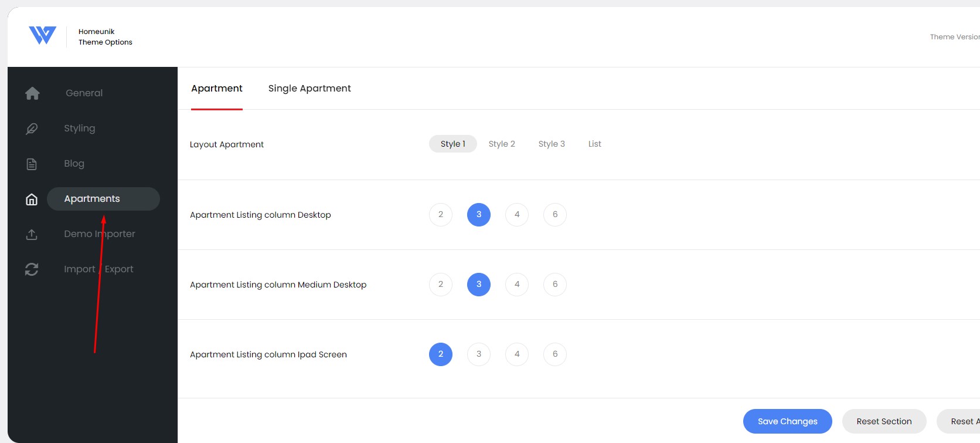980x443 pixels.
Task: Click the Apartments home outline icon
Action: pyautogui.click(x=32, y=199)
